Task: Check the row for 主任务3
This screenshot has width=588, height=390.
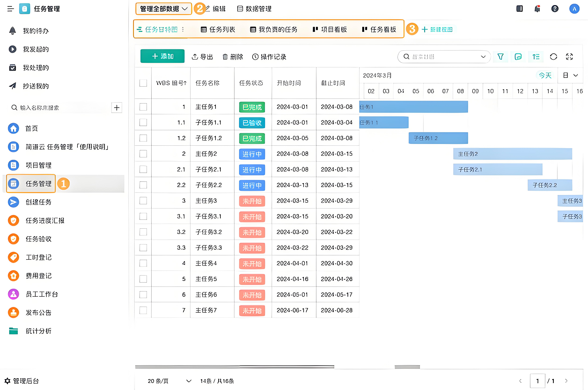Action: tap(143, 201)
